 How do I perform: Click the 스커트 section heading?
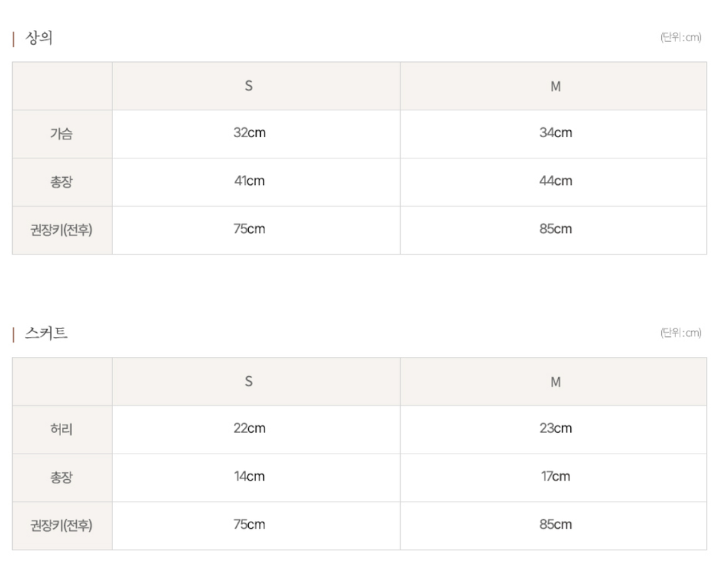tap(47, 333)
